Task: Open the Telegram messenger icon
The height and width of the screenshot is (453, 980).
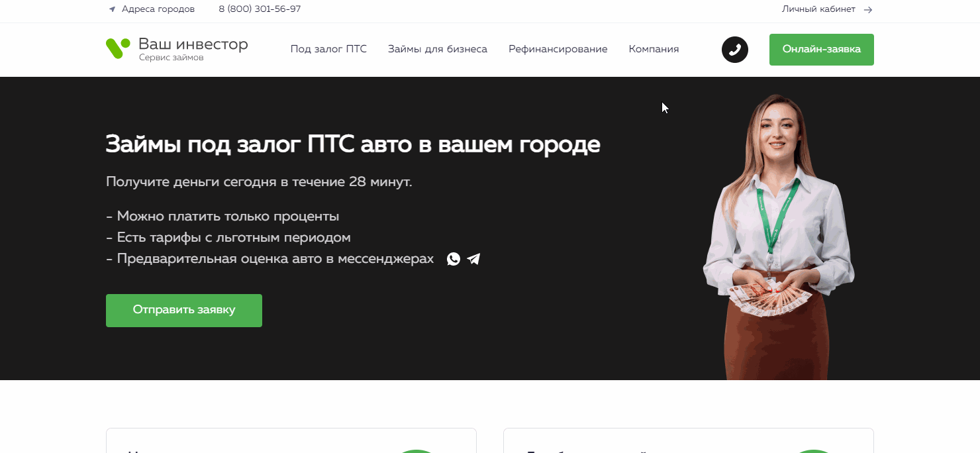Action: coord(473,259)
